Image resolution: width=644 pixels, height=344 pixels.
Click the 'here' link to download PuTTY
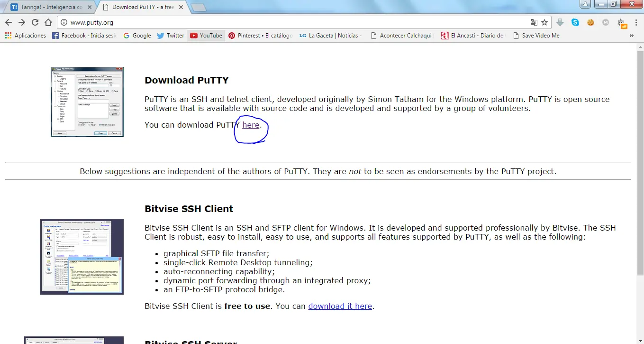(x=251, y=125)
